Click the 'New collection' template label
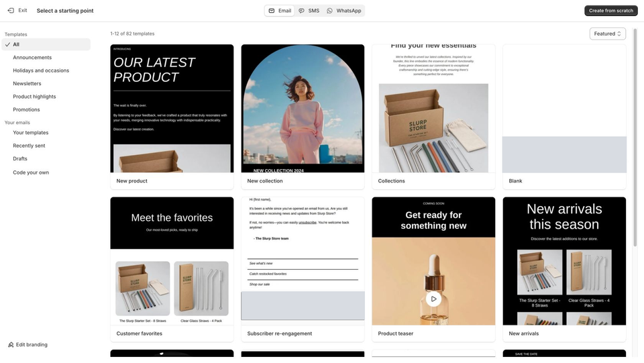The image size is (644, 363). click(265, 180)
